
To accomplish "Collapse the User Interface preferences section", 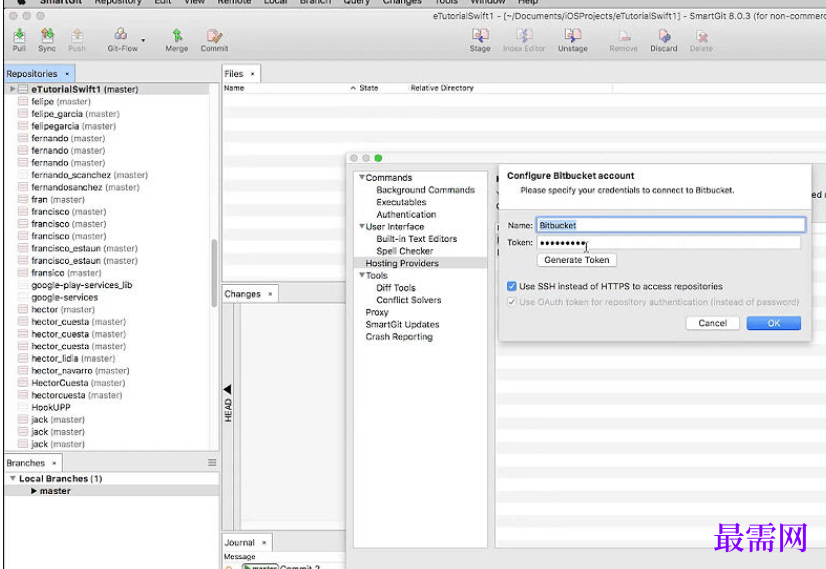I will click(362, 227).
